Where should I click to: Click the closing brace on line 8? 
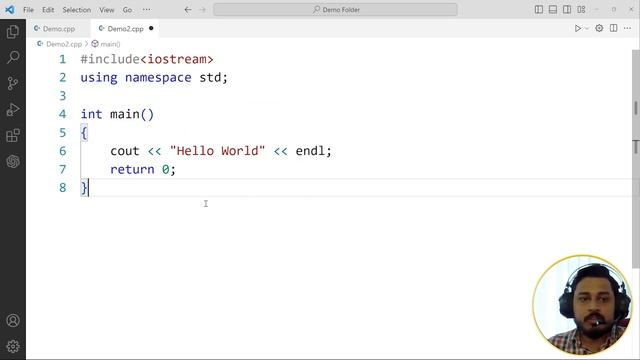(84, 188)
